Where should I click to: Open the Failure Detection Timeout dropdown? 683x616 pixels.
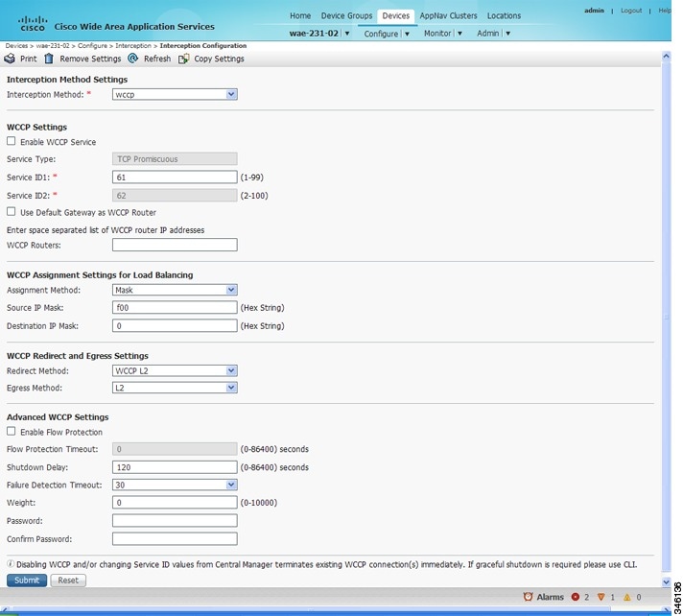175,485
